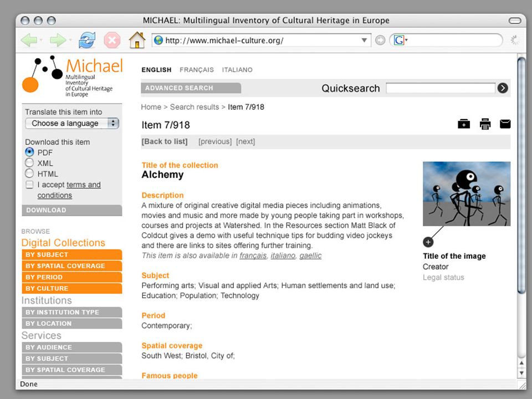Click the scrollbar up arrow
Image resolution: width=532 pixels, height=399 pixels.
pyautogui.click(x=521, y=363)
